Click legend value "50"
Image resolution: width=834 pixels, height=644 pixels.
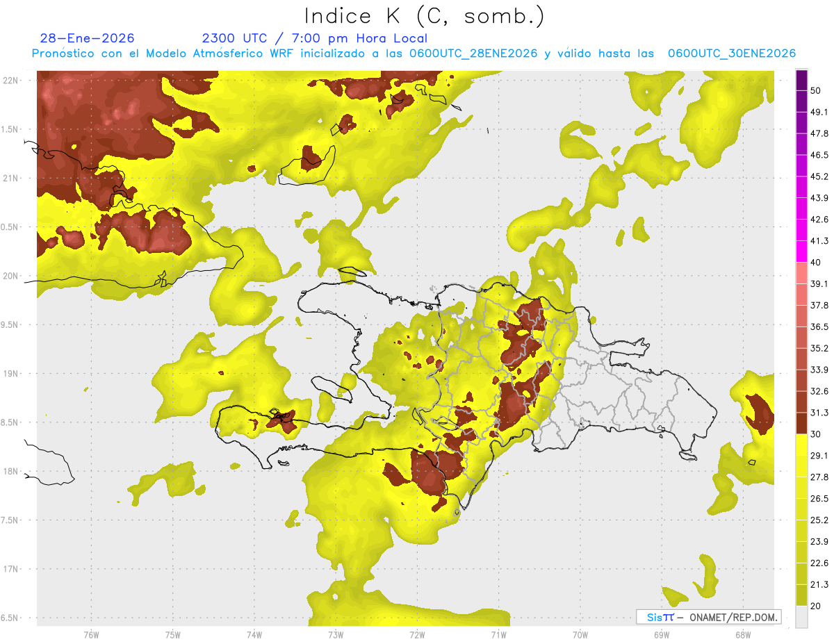816,91
